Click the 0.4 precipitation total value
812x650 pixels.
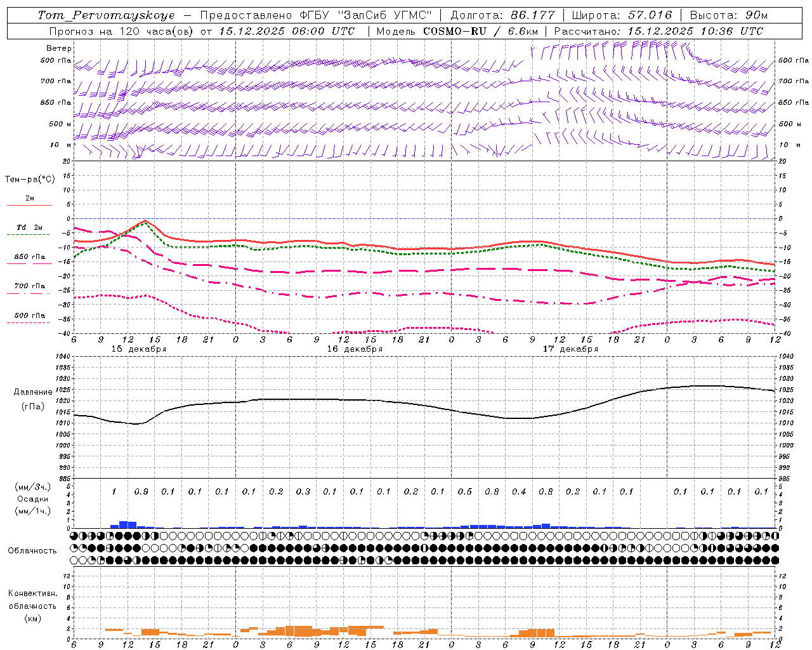coord(519,492)
